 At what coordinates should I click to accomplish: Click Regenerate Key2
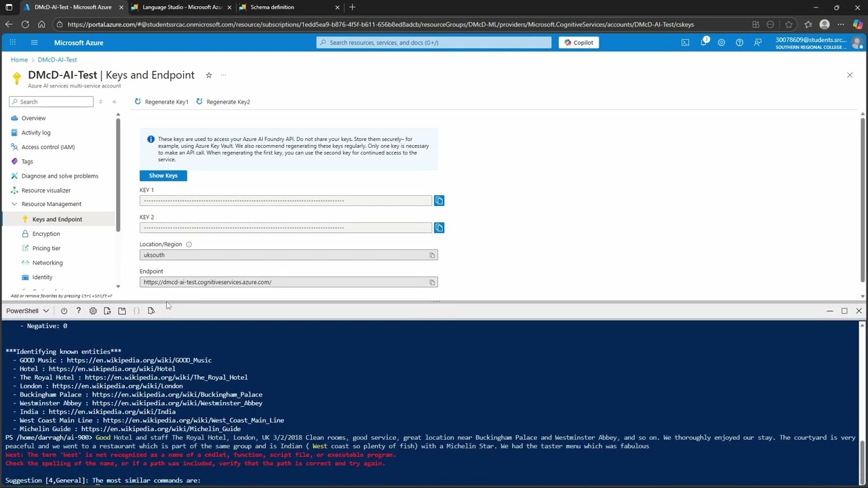223,102
